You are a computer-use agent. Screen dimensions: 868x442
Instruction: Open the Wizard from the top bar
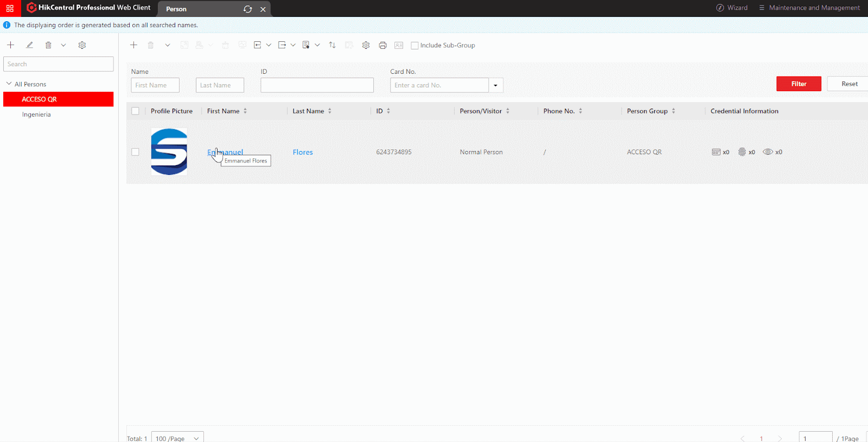732,8
